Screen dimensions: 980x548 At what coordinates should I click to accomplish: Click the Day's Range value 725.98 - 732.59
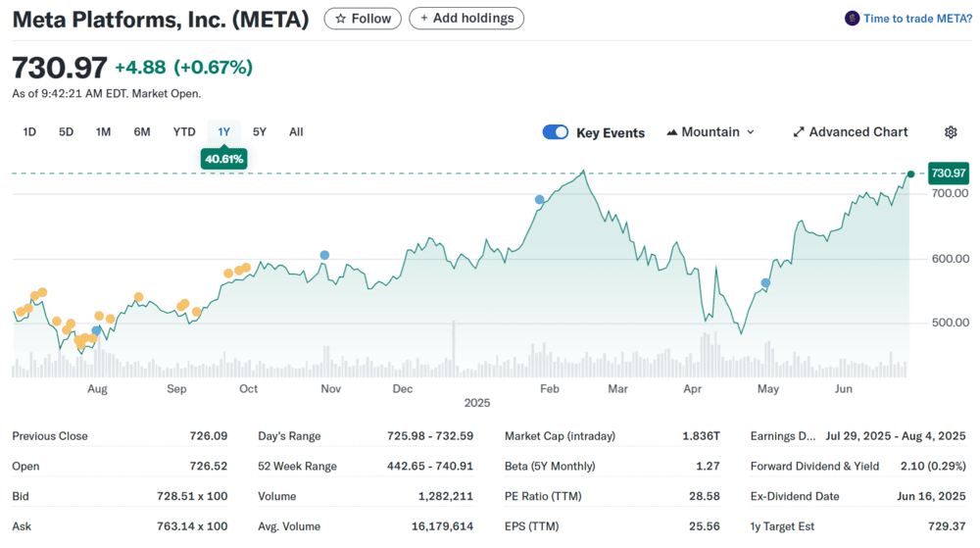[x=430, y=436]
